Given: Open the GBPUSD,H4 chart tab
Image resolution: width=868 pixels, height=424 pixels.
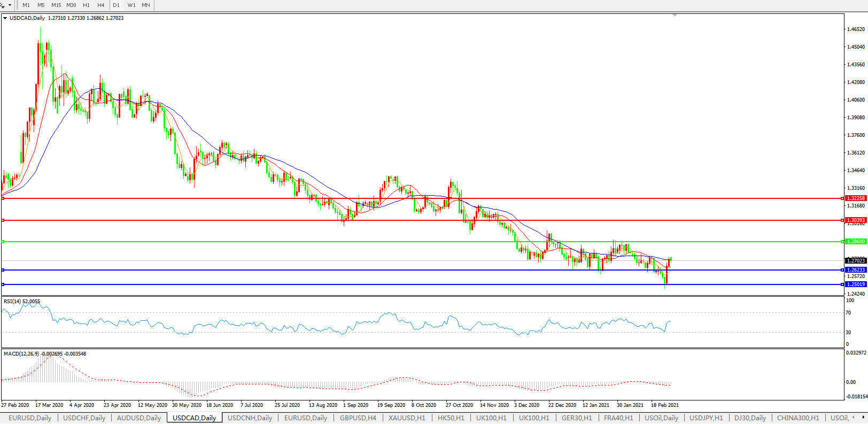Looking at the screenshot, I should click(358, 418).
